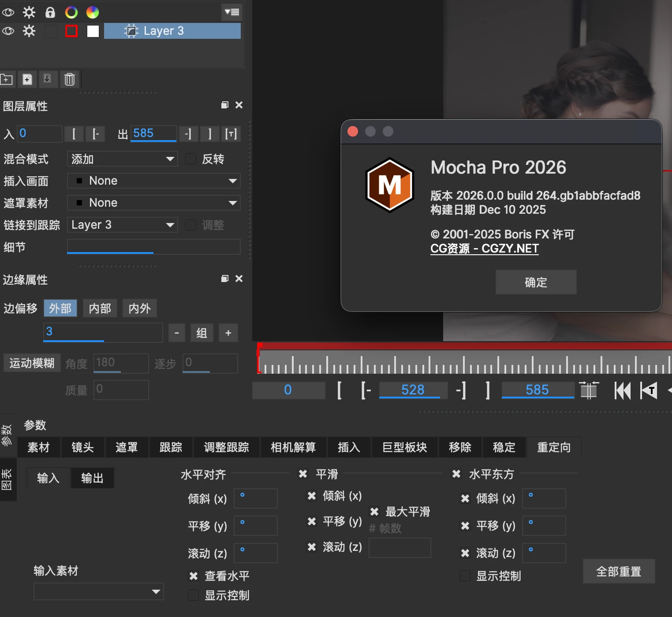Open the 输入素材 dropdown

(x=98, y=591)
